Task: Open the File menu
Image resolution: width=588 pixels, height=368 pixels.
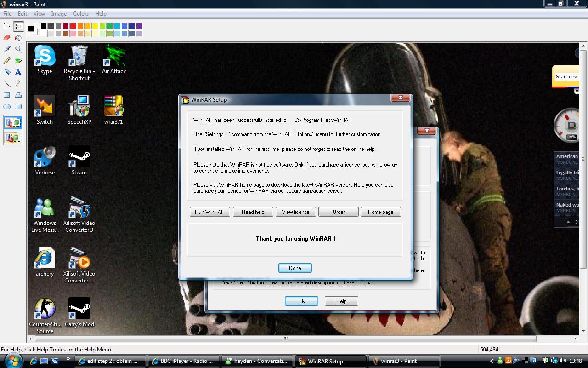Action: click(x=7, y=14)
